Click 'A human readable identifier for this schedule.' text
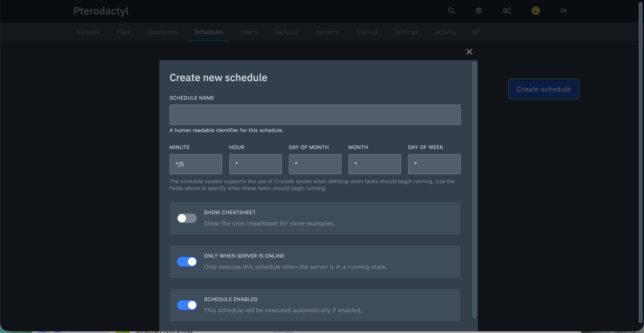Image resolution: width=644 pixels, height=333 pixels. pos(226,130)
